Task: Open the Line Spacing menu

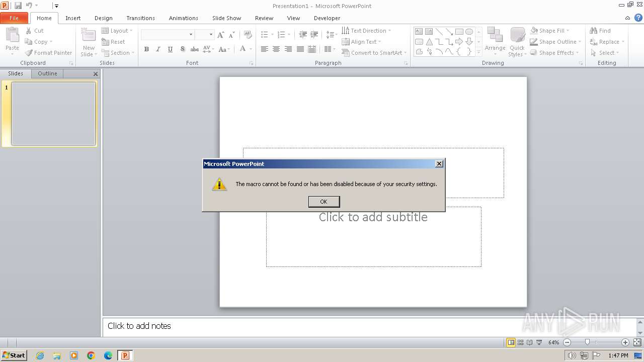Action: 331,35
